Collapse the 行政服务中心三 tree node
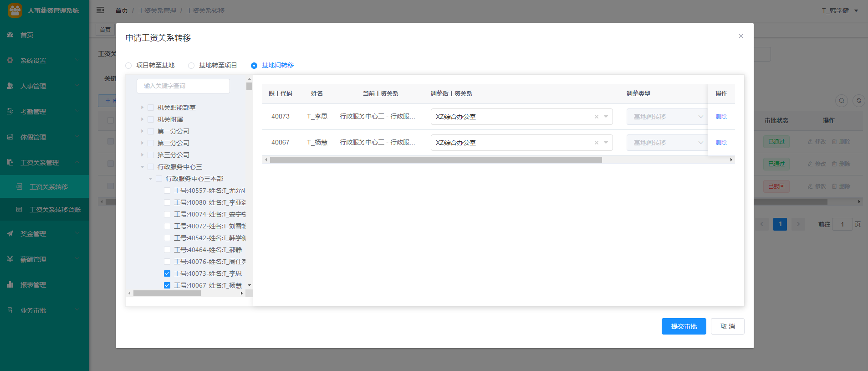The height and width of the screenshot is (371, 868). 142,167
